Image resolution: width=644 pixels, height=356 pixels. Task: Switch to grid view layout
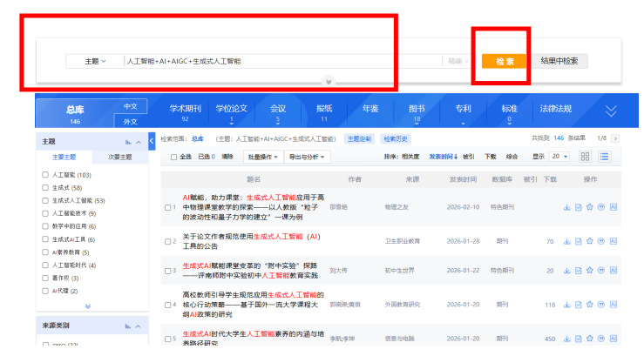pos(585,157)
